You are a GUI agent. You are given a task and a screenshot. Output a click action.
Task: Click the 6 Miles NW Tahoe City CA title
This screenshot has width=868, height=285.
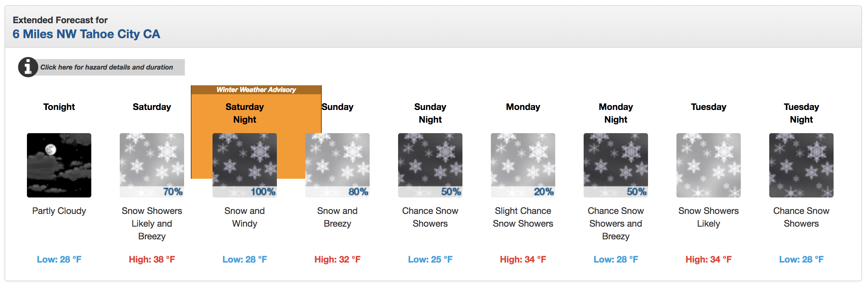(86, 34)
